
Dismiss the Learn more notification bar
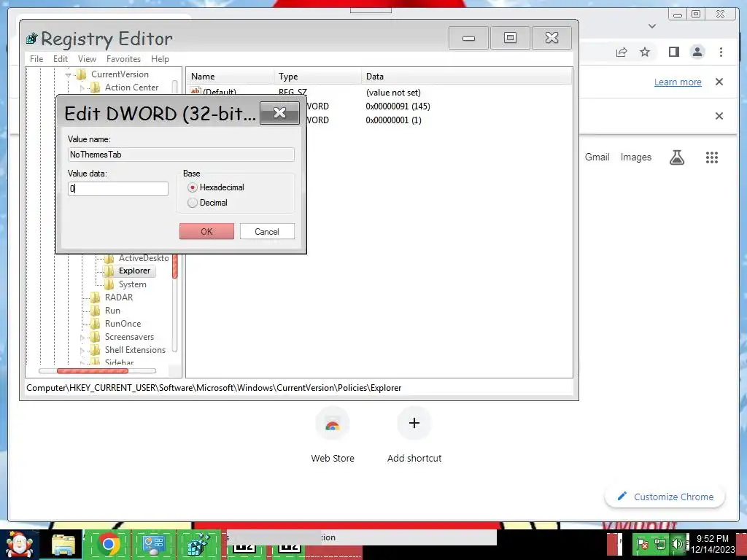(x=719, y=82)
